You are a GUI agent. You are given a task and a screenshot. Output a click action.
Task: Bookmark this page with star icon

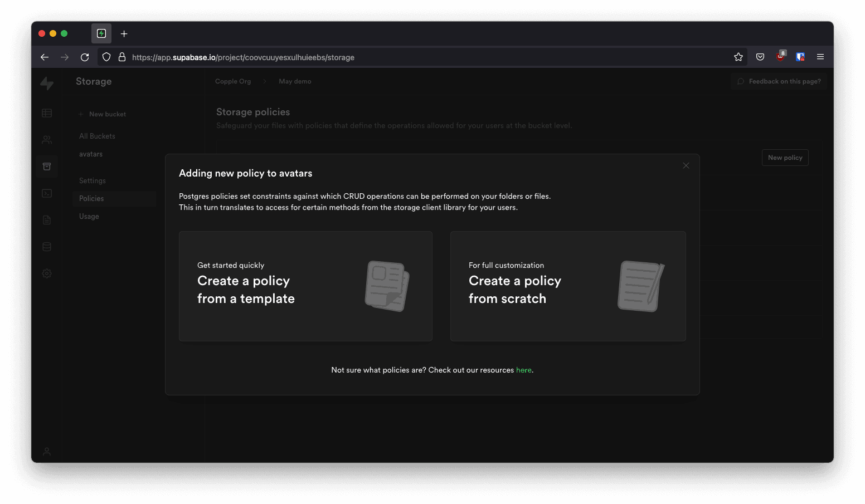738,57
